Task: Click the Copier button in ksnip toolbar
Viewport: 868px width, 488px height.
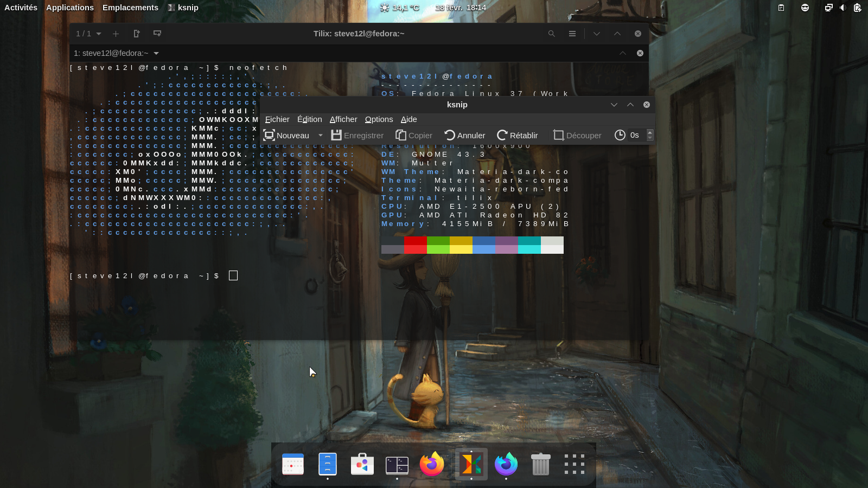Action: coord(413,135)
